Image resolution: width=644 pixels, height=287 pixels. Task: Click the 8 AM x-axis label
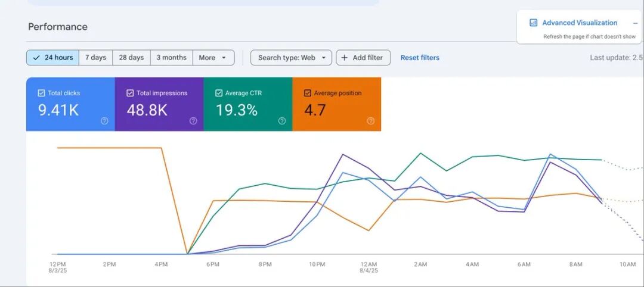576,265
